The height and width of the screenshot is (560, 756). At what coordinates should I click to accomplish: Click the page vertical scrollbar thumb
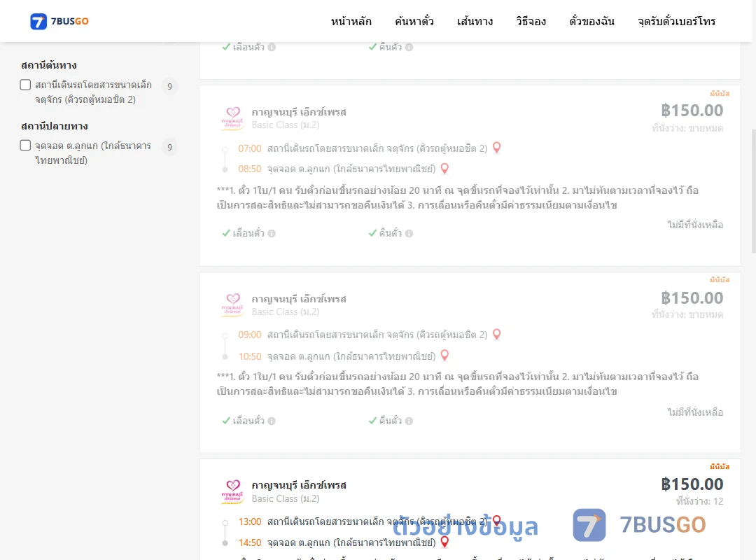pos(753,190)
